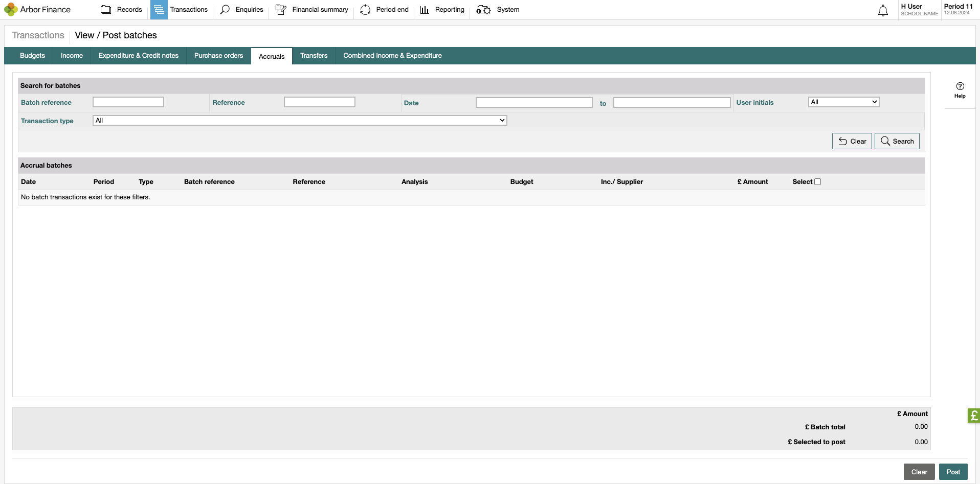Open the Expenditure & Credit notes tab
The image size is (980, 484).
[139, 56]
